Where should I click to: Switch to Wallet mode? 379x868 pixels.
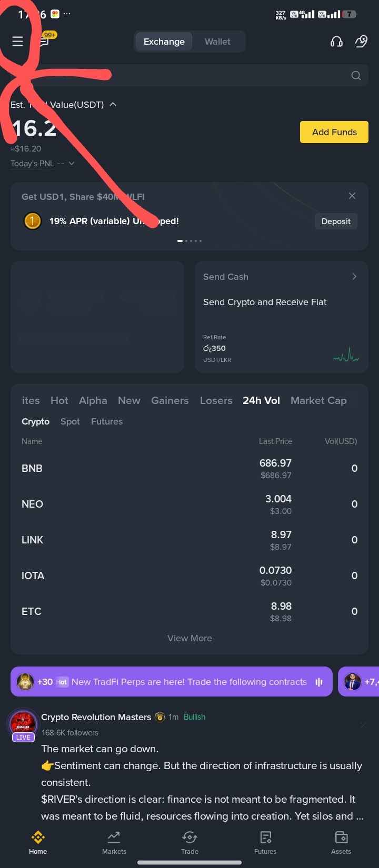point(217,42)
